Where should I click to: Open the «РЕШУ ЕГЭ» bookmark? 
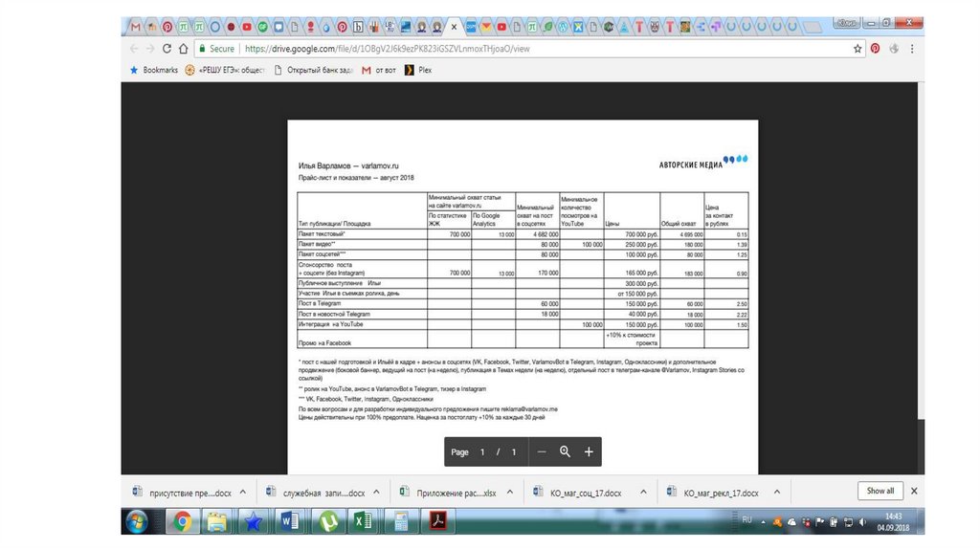(224, 70)
